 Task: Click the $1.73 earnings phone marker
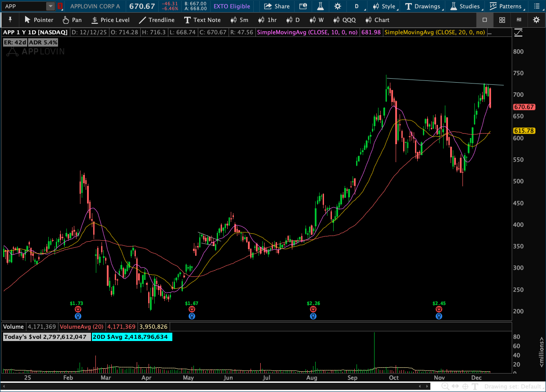point(78,309)
